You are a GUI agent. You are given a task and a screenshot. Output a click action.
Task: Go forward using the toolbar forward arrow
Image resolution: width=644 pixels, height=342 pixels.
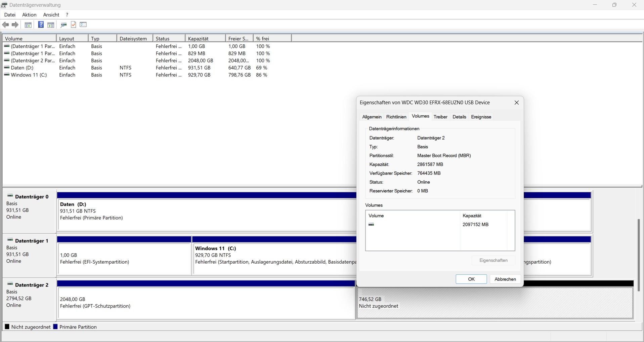(15, 25)
